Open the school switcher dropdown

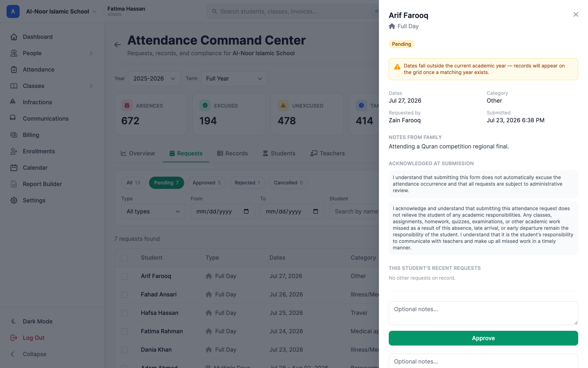61,11
